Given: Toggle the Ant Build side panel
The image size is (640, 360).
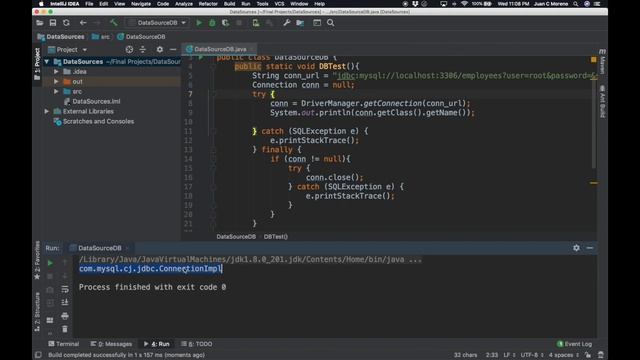Looking at the screenshot, I should [x=602, y=102].
